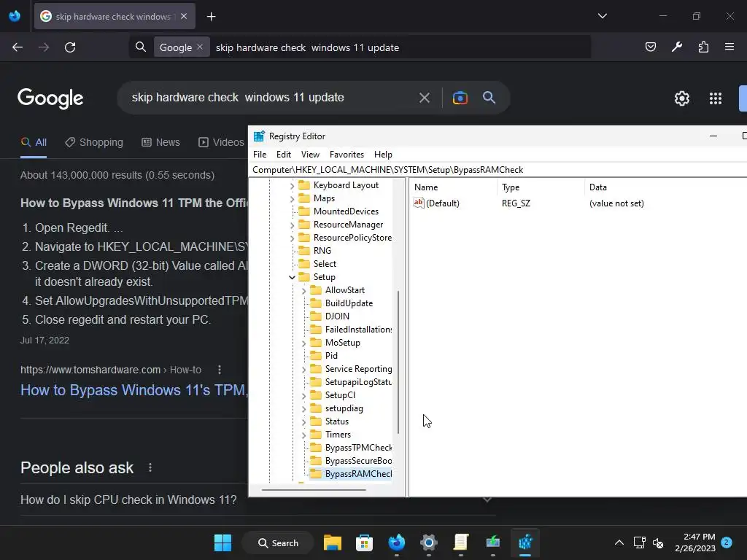Switch to the Videos results tab
The height and width of the screenshot is (560, 747).
point(222,142)
